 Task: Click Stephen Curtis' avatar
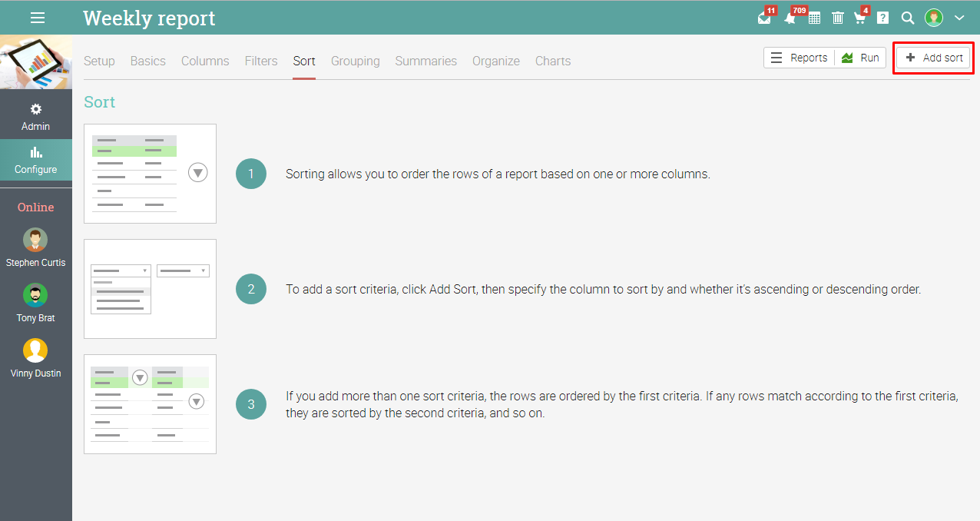[35, 241]
